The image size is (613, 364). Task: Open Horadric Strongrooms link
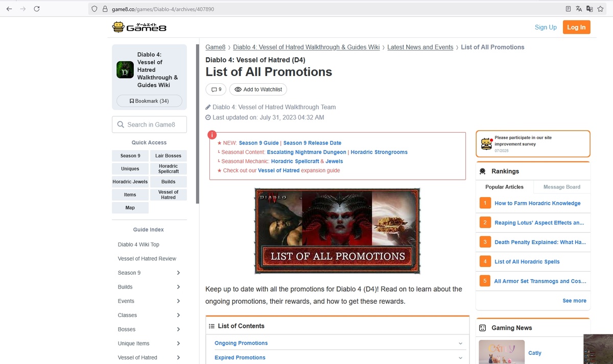click(379, 152)
